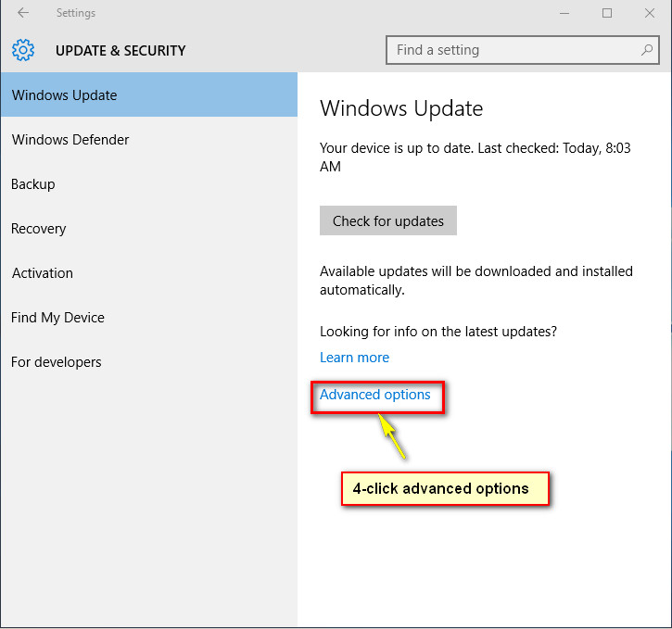Maximize the Settings window
Image resolution: width=672 pixels, height=629 pixels.
(607, 13)
